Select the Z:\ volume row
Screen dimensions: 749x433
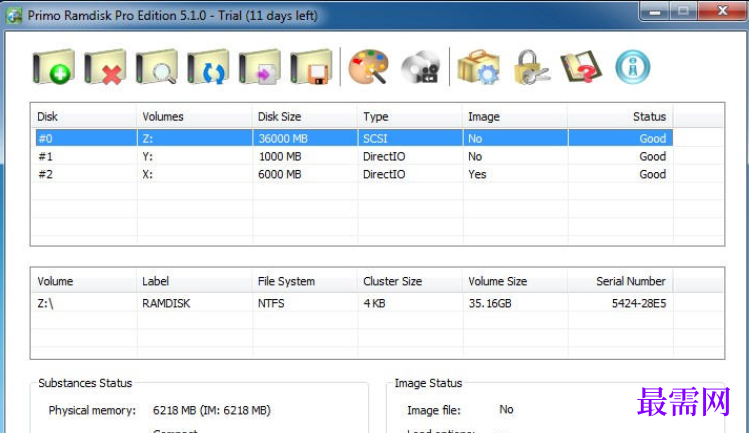pos(354,303)
